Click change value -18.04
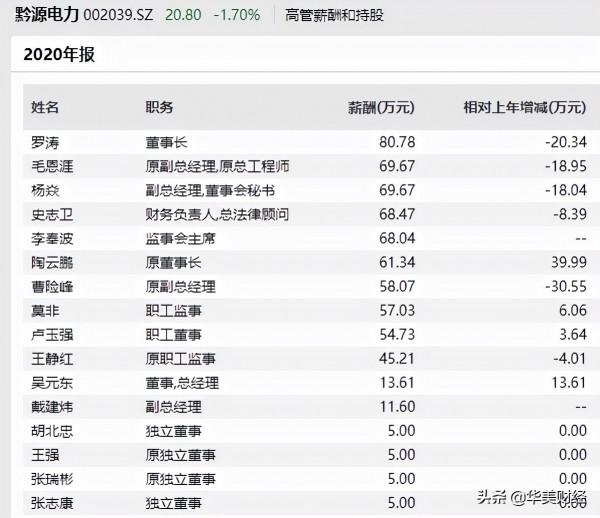Screen dimensions: 600x518 (566, 190)
